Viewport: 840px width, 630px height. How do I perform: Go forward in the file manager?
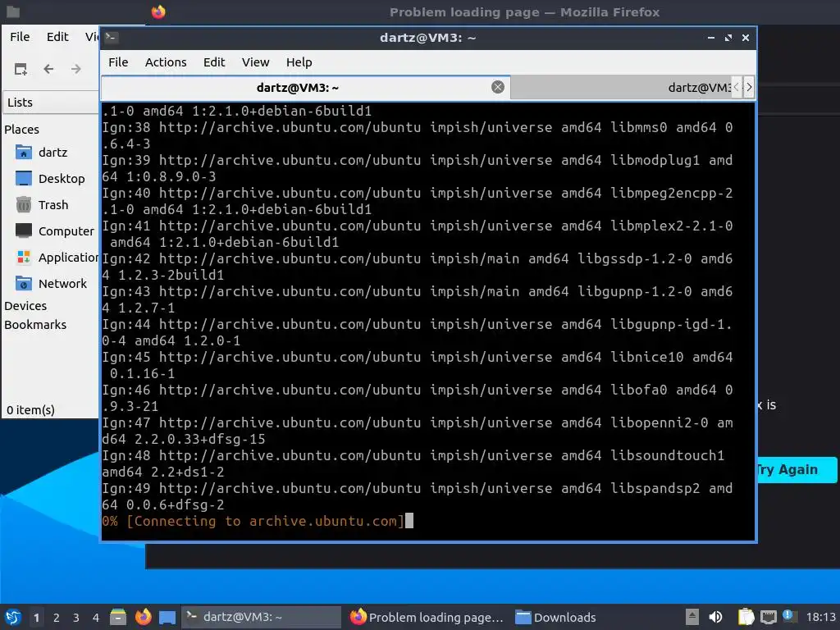(76, 69)
